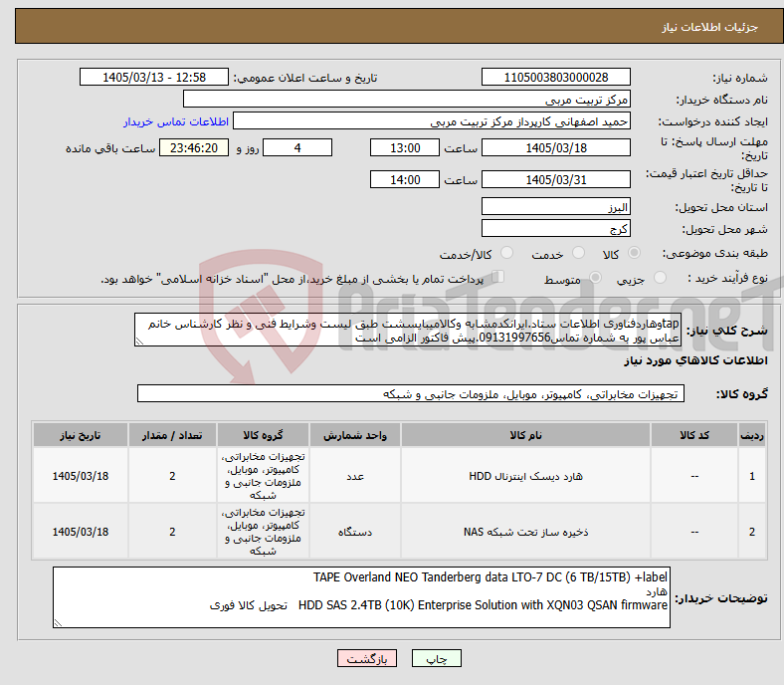784x685 pixels.
Task: Click the resize handle of buyer notes textarea
Action: pyautogui.click(x=58, y=623)
